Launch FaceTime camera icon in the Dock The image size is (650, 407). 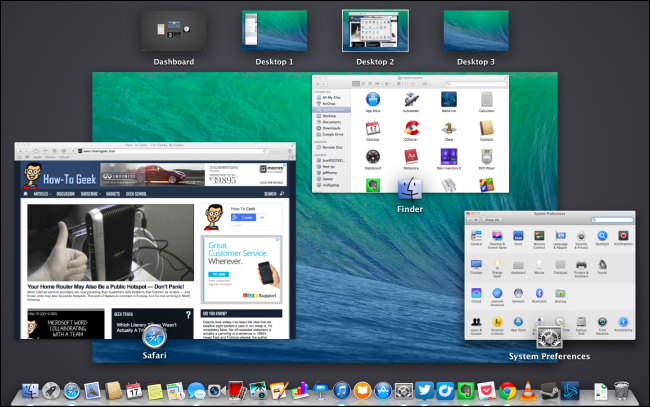pyautogui.click(x=216, y=391)
